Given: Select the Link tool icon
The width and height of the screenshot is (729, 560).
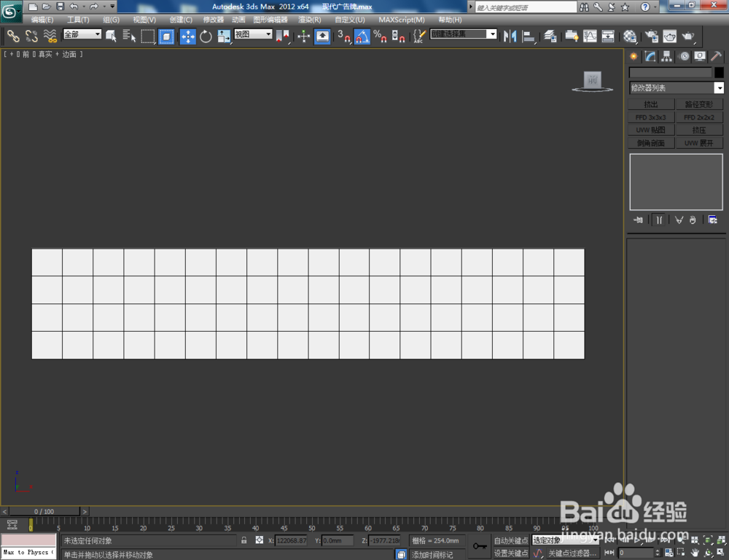Looking at the screenshot, I should 13,36.
